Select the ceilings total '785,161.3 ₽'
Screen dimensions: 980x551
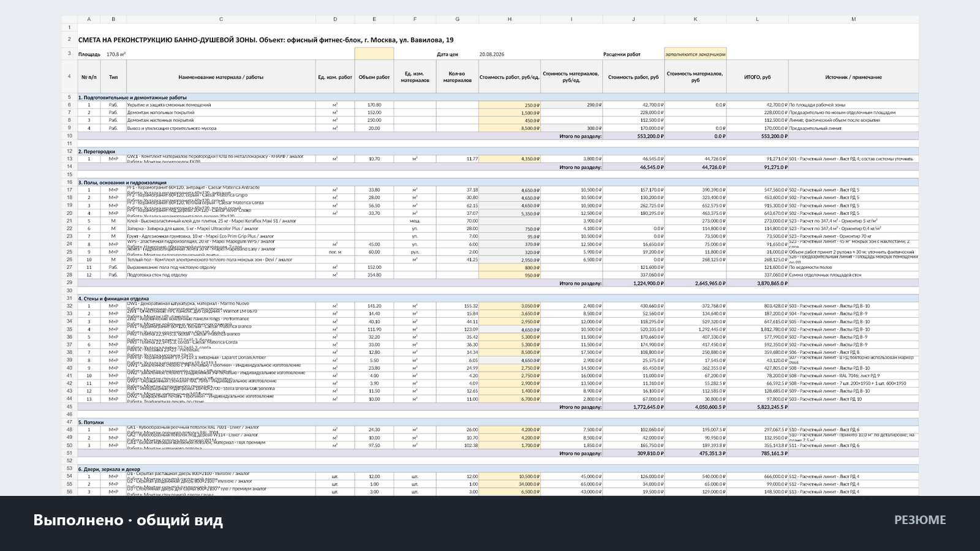click(x=757, y=454)
